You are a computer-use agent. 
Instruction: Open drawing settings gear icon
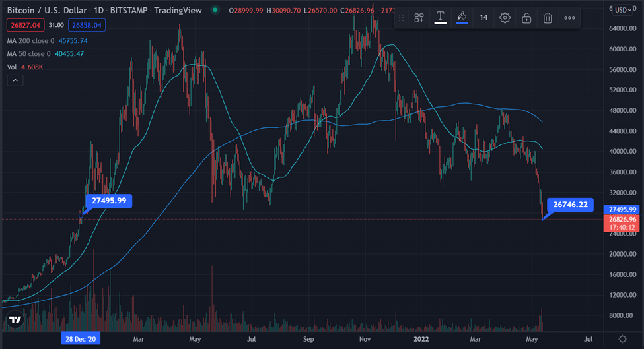coord(505,18)
